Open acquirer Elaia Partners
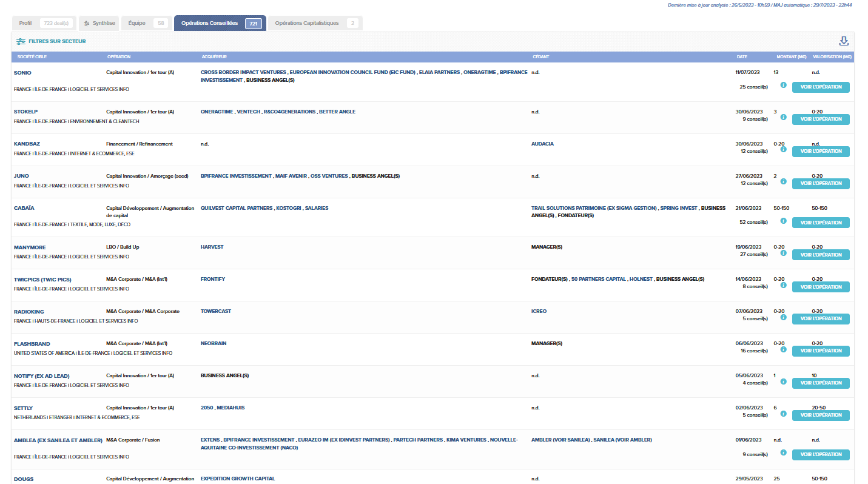The image size is (868, 484). [439, 72]
